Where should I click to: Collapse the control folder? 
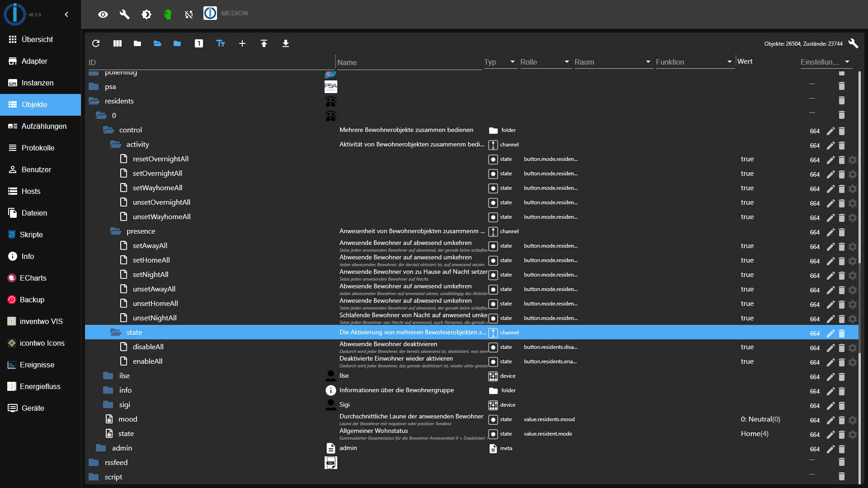click(108, 130)
